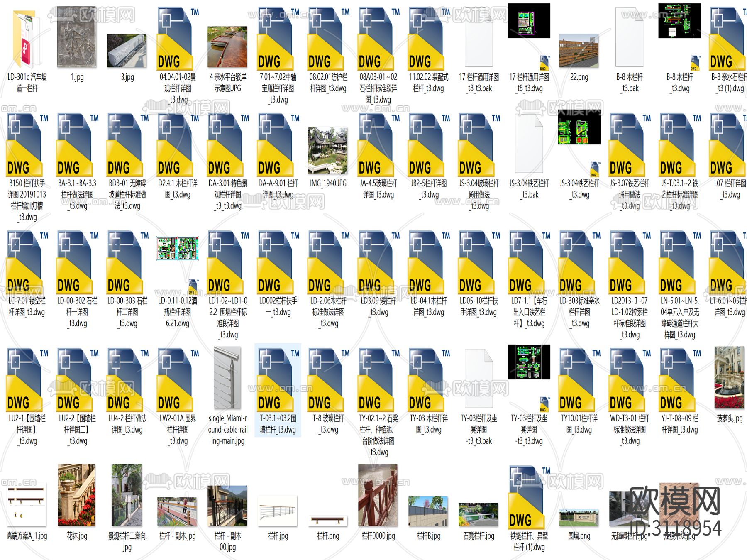This screenshot has height=560, width=747.
Task: Select BD3-01 无障碍坡道栏杆标准做法 DWG icon
Action: (x=124, y=144)
